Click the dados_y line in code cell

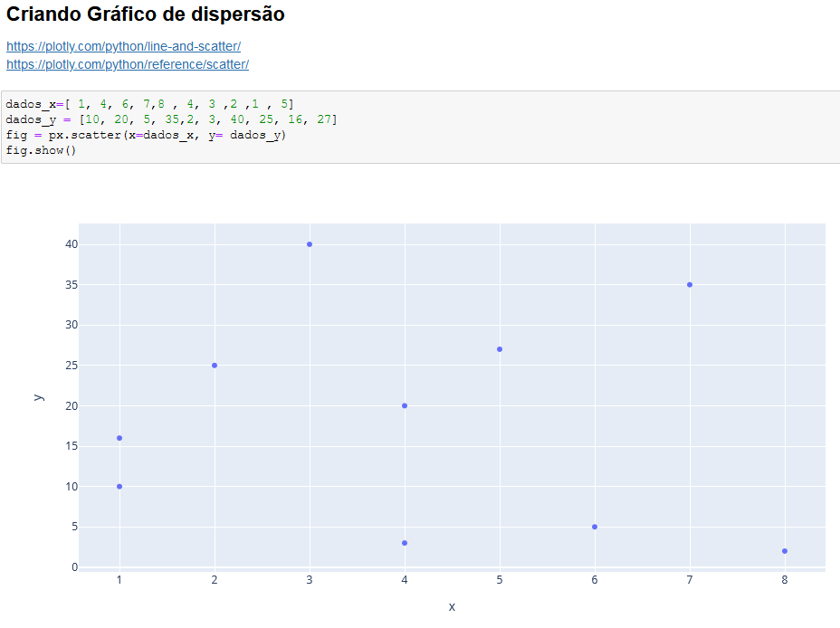171,119
